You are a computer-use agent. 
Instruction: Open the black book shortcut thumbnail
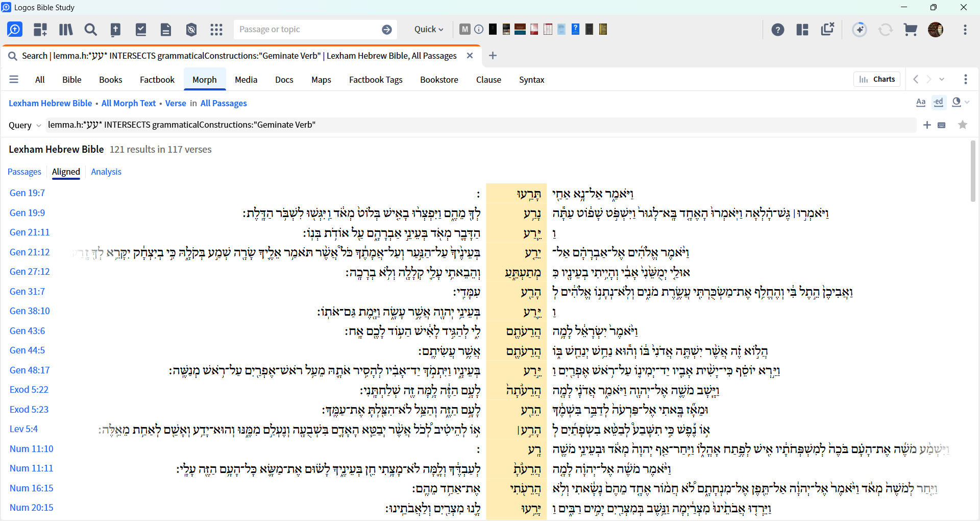click(493, 29)
